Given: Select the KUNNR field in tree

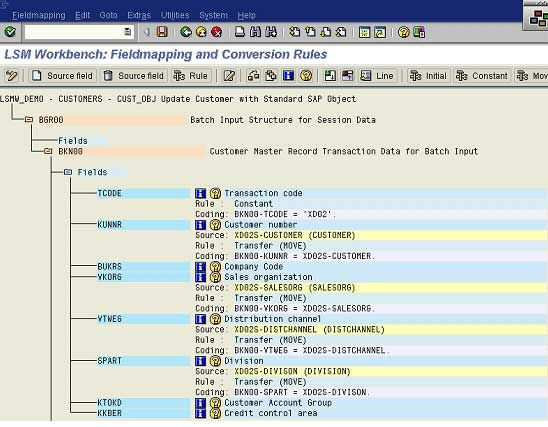Looking at the screenshot, I should (109, 225).
